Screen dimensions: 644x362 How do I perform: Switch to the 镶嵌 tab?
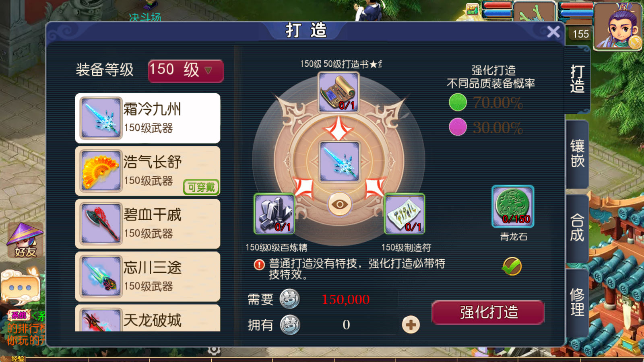(577, 154)
